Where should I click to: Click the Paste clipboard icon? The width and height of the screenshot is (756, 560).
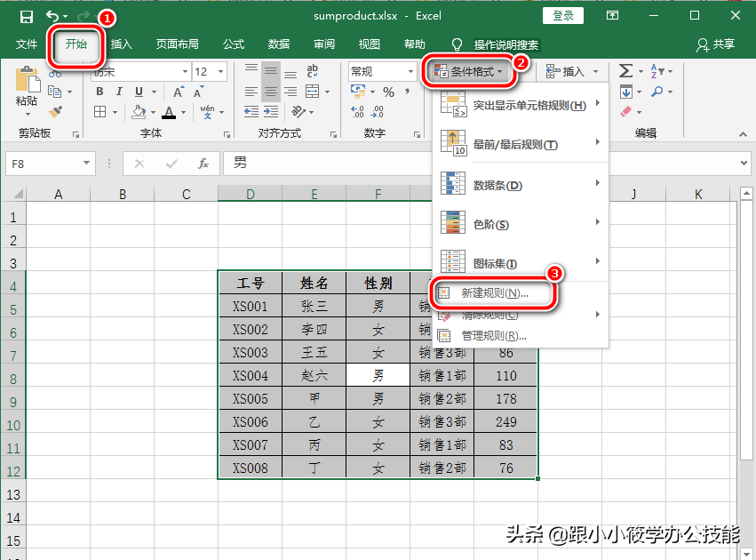click(x=28, y=79)
